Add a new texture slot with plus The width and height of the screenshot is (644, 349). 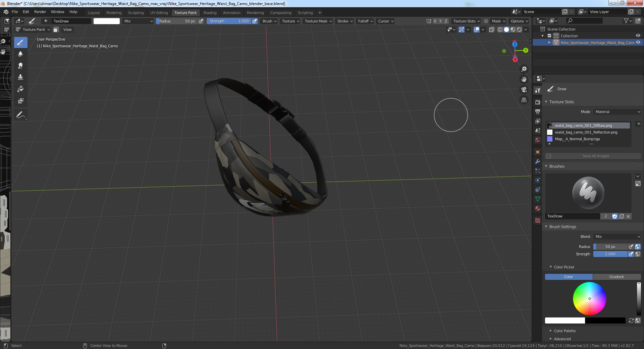[638, 124]
